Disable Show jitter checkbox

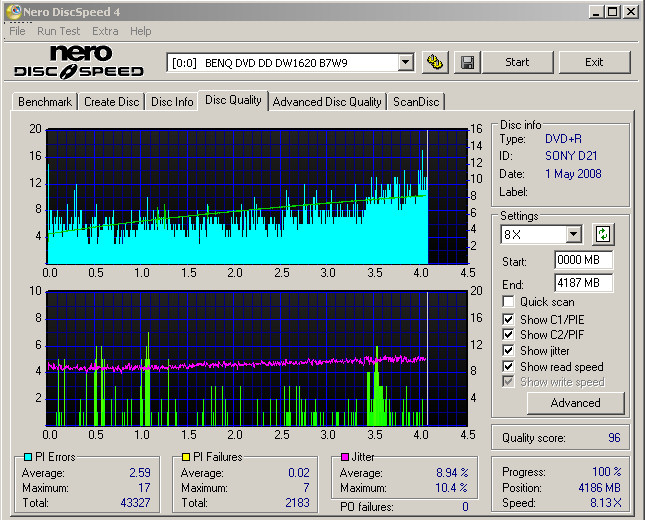coord(508,351)
